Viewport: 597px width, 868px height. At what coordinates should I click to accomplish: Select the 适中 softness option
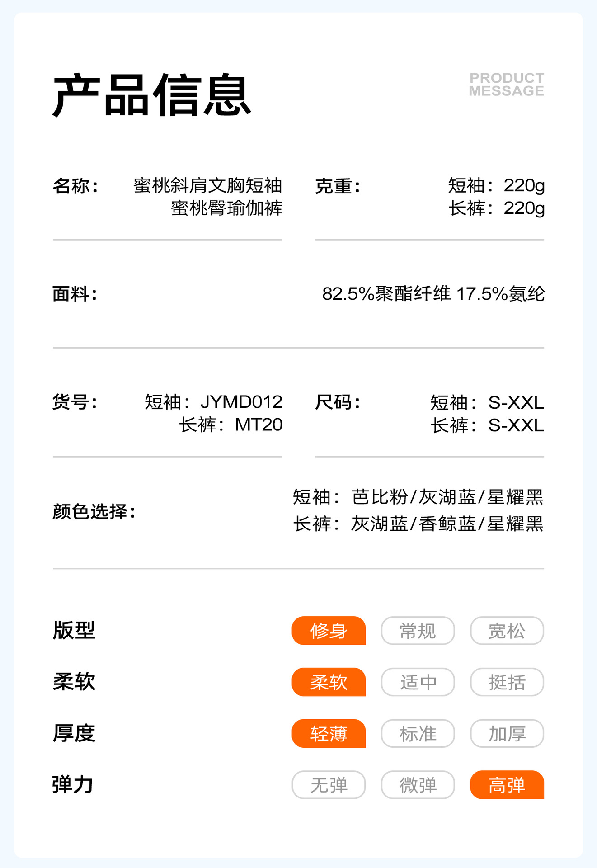pos(418,682)
